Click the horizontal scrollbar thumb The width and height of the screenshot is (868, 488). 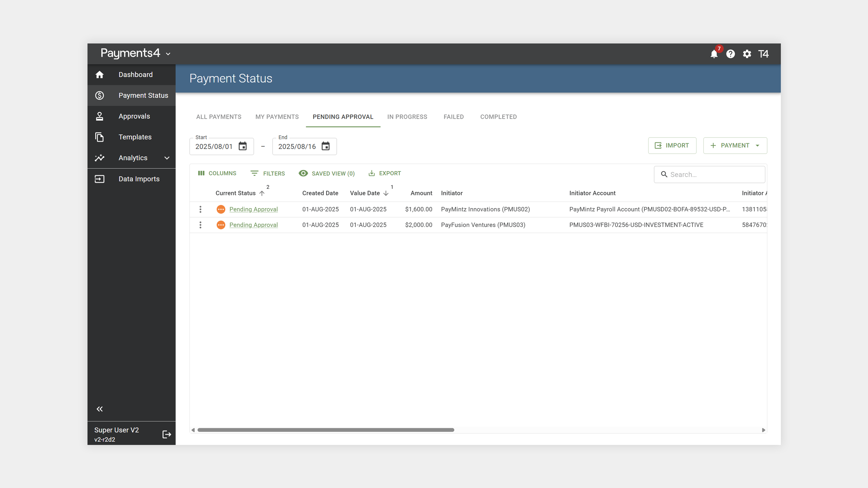tap(325, 430)
